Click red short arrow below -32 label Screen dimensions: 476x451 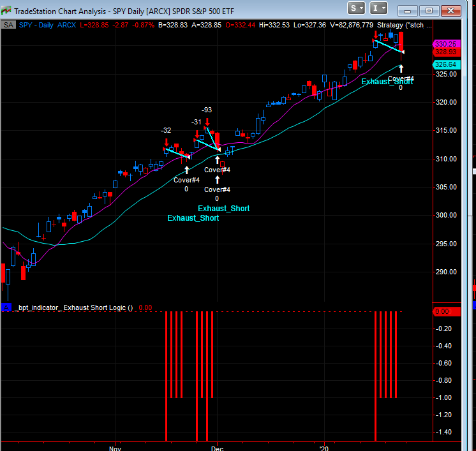(x=166, y=142)
